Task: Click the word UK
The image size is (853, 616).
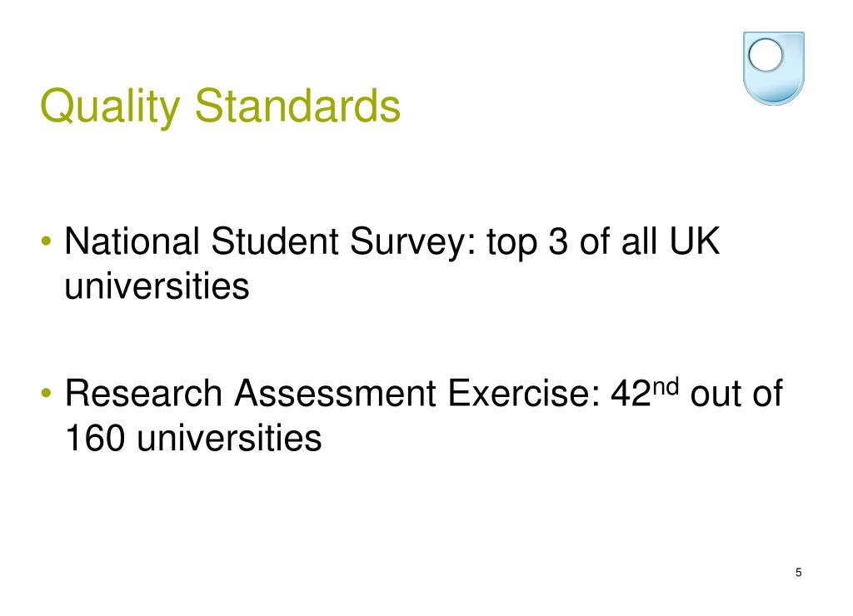Action: click(x=694, y=241)
